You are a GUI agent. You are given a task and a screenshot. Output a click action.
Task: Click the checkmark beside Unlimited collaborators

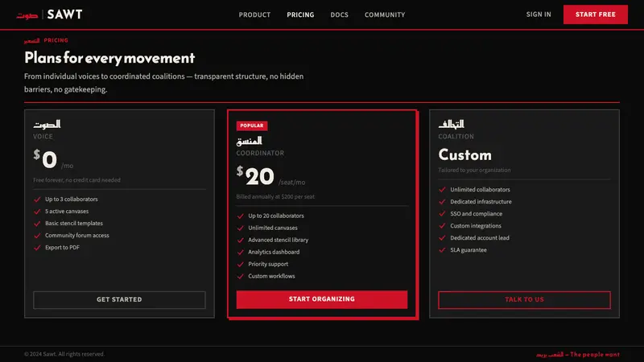(x=442, y=190)
